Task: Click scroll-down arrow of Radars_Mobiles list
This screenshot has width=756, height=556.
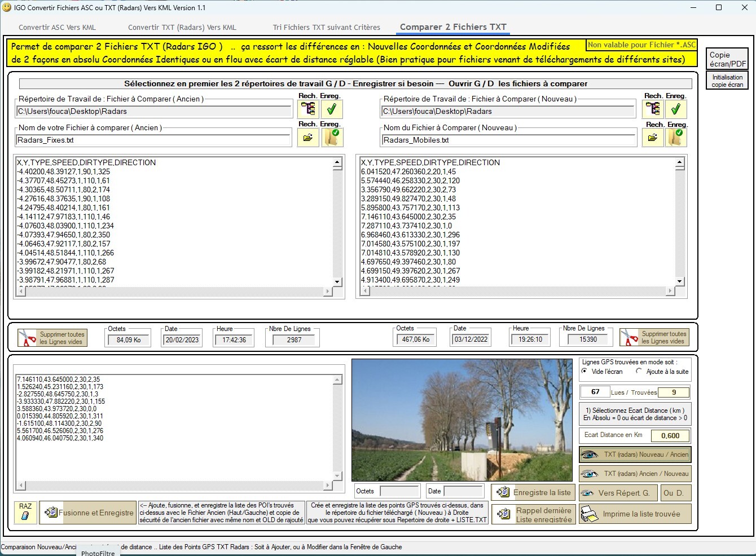Action: (680, 281)
